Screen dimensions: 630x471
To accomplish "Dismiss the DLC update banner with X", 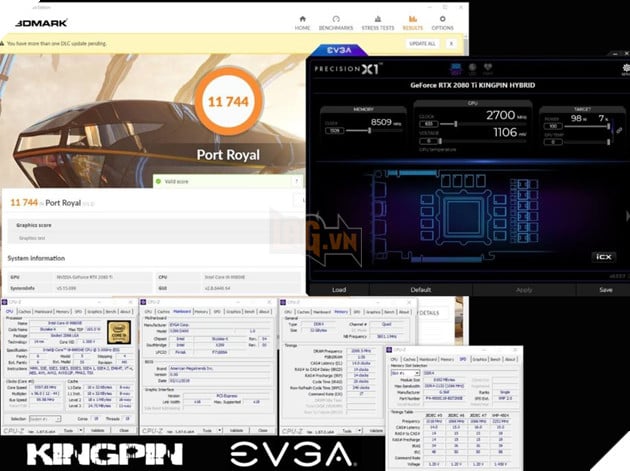I will tap(451, 43).
